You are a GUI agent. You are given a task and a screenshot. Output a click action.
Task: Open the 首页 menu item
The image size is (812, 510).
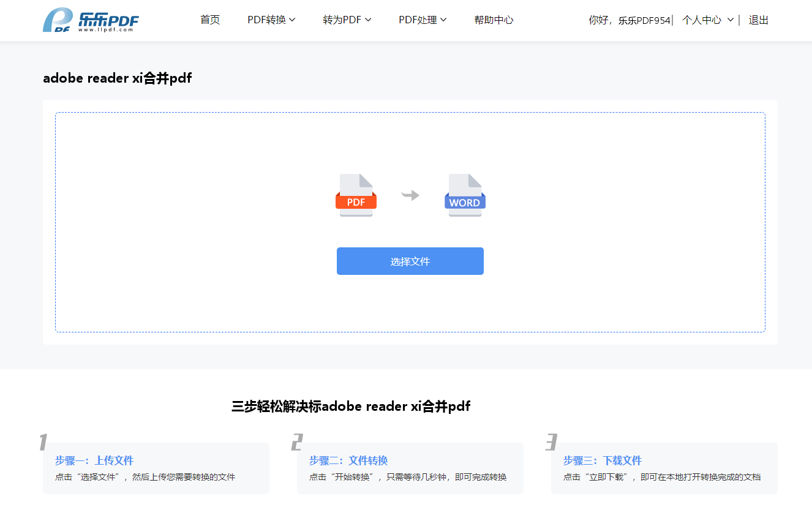click(210, 20)
